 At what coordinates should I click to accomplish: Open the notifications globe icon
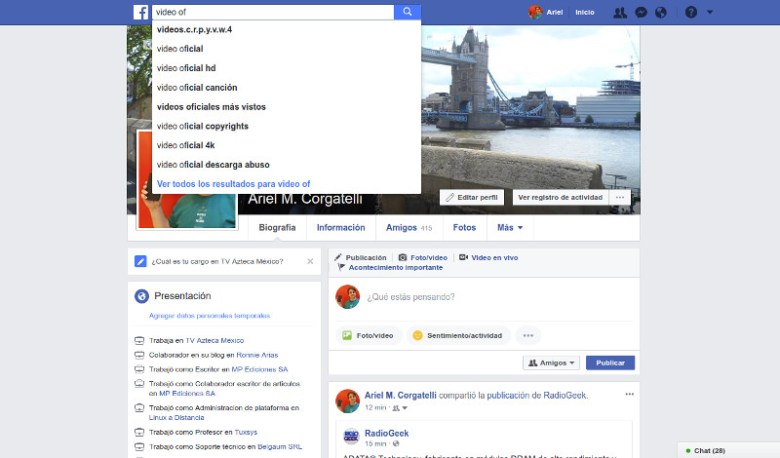coord(661,12)
